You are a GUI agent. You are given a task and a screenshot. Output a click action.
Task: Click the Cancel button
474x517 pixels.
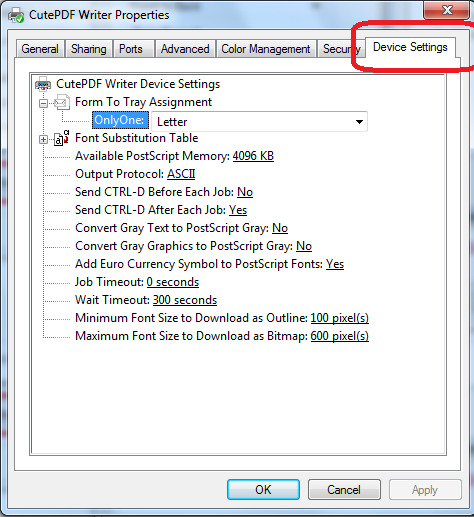click(344, 490)
